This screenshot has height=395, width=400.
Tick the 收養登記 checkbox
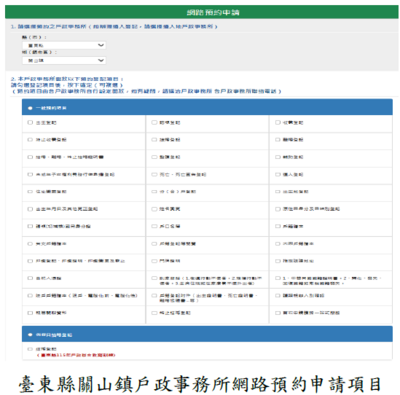[x=278, y=122]
